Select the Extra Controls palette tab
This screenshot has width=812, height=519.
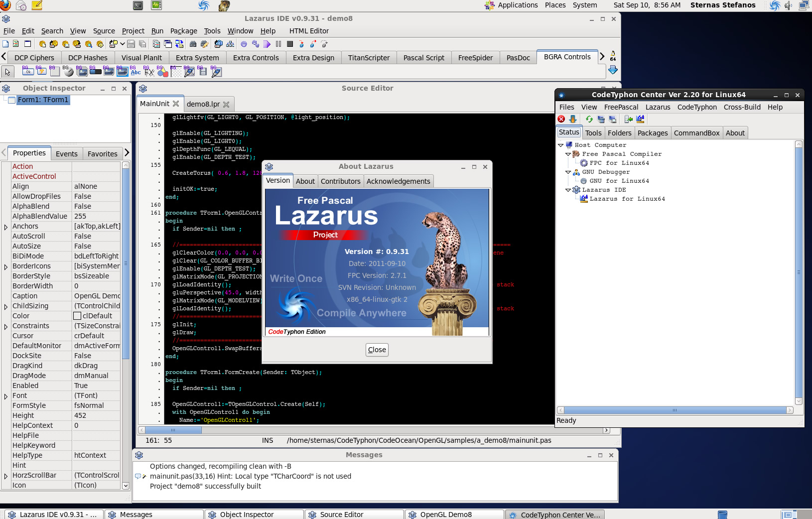[256, 58]
